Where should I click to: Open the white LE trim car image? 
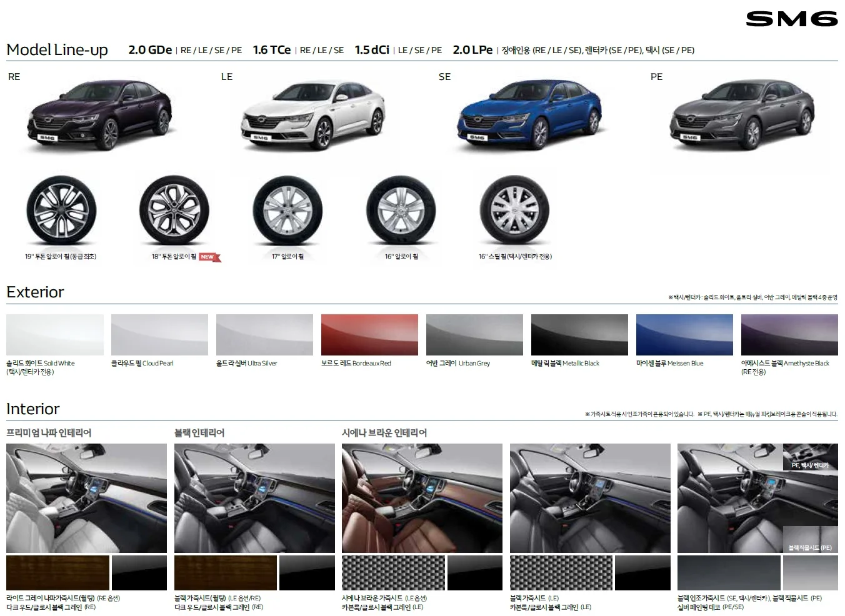312,115
